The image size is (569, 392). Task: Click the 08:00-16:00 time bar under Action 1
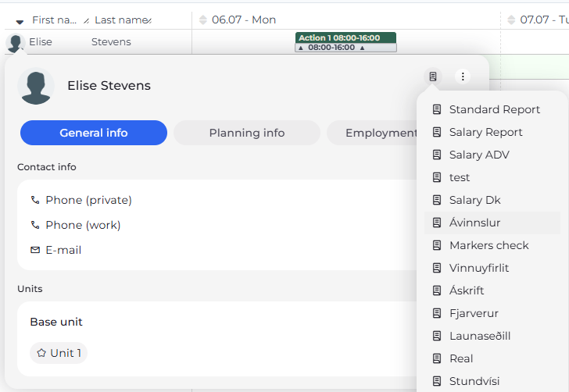point(345,48)
